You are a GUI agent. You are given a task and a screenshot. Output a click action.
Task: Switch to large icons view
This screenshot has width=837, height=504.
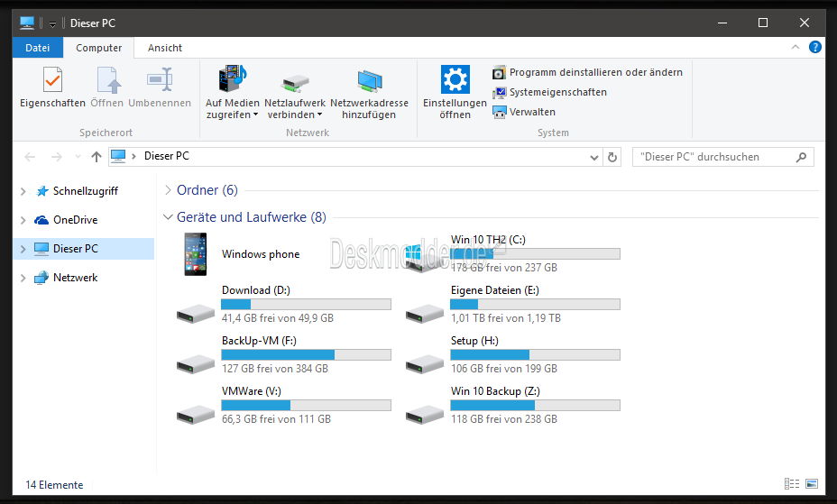click(x=812, y=484)
